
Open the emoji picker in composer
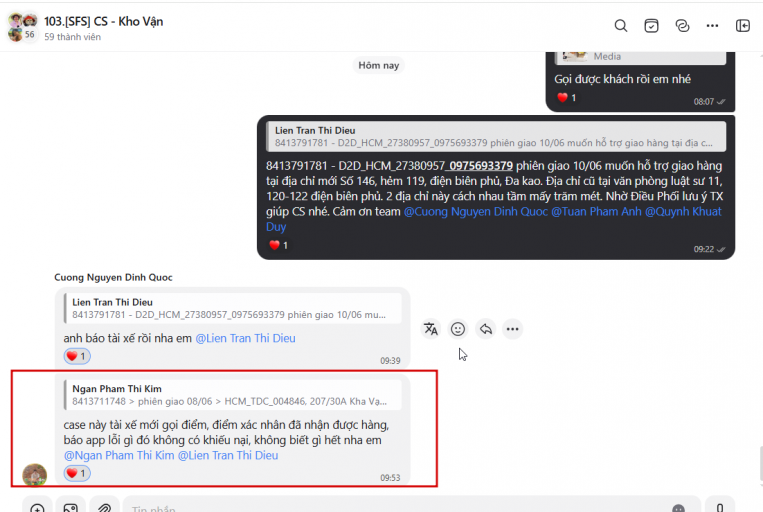tap(678, 508)
